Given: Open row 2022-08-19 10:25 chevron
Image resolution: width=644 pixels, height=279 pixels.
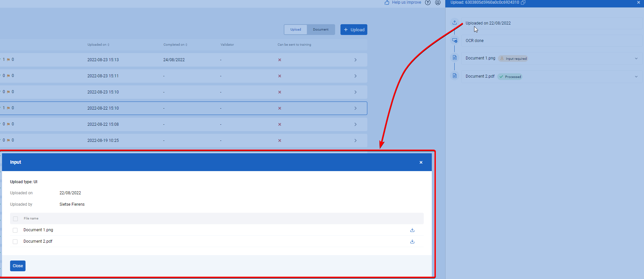Looking at the screenshot, I should [355, 141].
